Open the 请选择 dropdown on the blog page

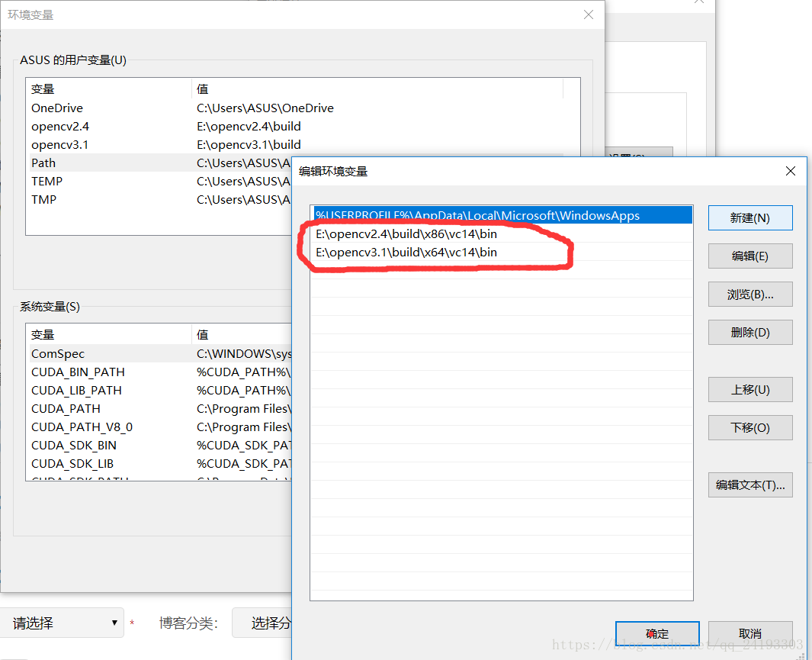[x=62, y=623]
